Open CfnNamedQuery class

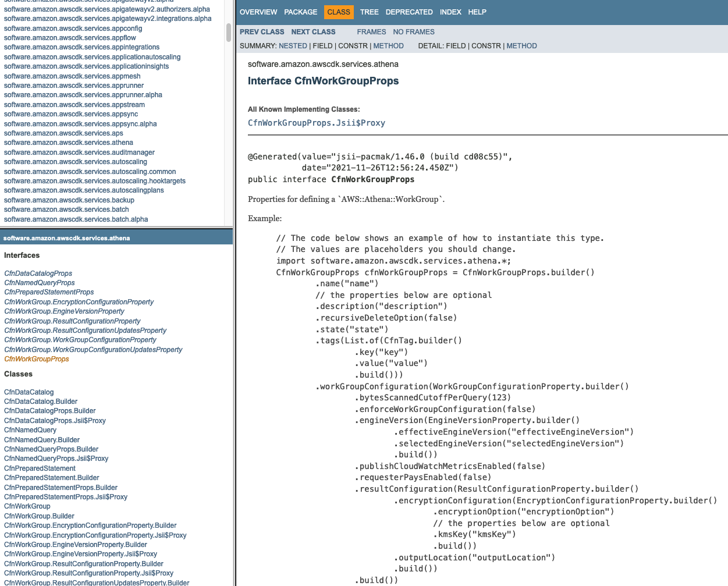[x=30, y=430]
